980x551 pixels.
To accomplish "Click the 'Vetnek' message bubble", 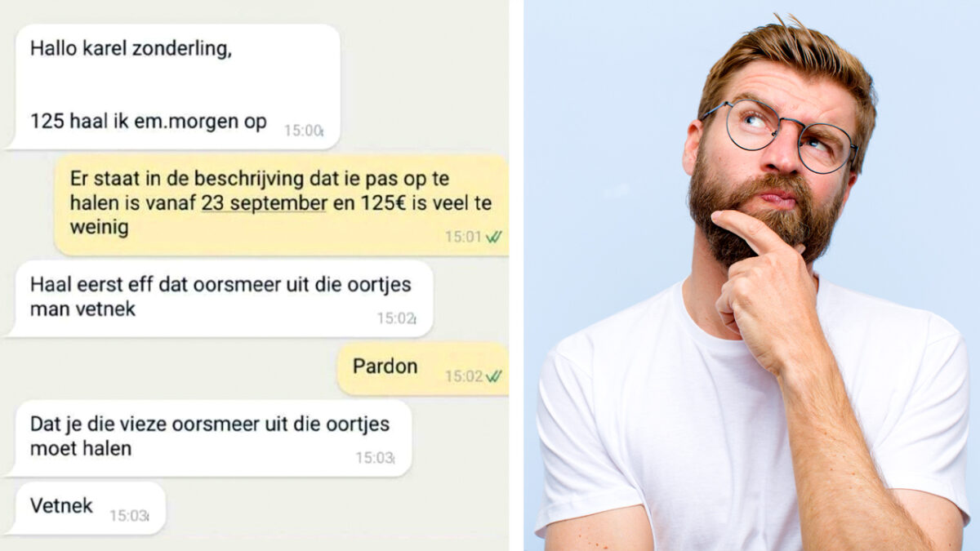I will pos(85,508).
